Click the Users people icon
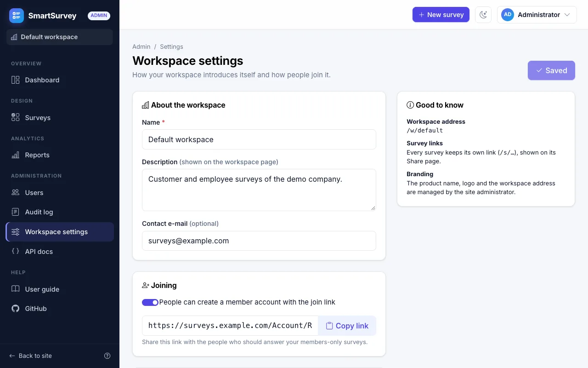Viewport: 588px width, 368px height. [16, 193]
